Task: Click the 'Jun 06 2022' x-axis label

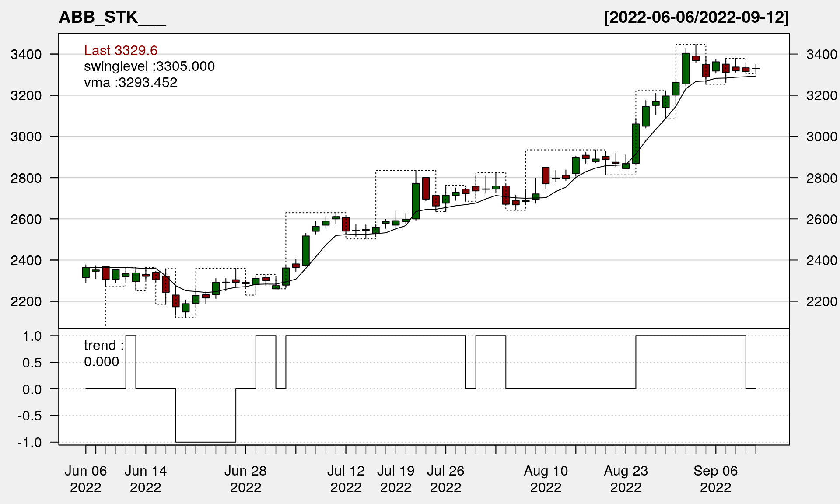Action: 86,479
